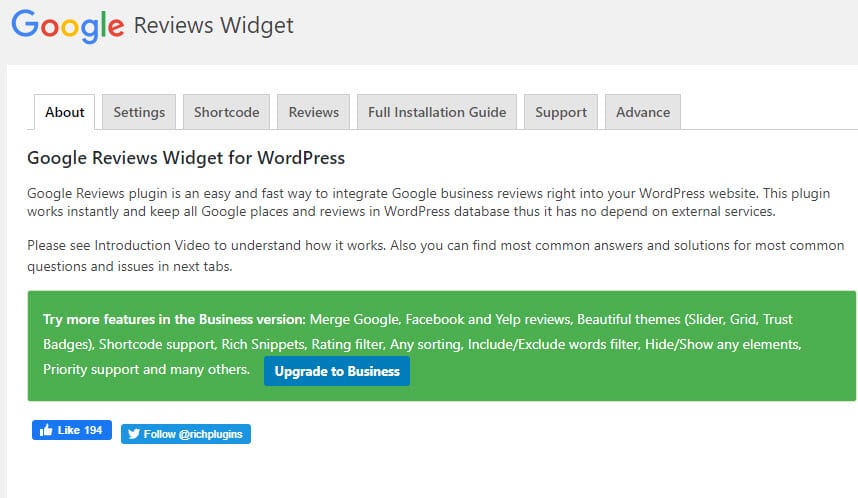
Task: Click the thumbs-up icon on Like button
Action: pos(46,430)
